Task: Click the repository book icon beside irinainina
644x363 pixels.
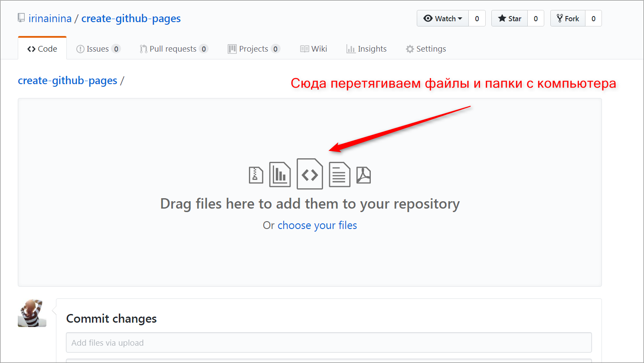Action: coord(21,18)
